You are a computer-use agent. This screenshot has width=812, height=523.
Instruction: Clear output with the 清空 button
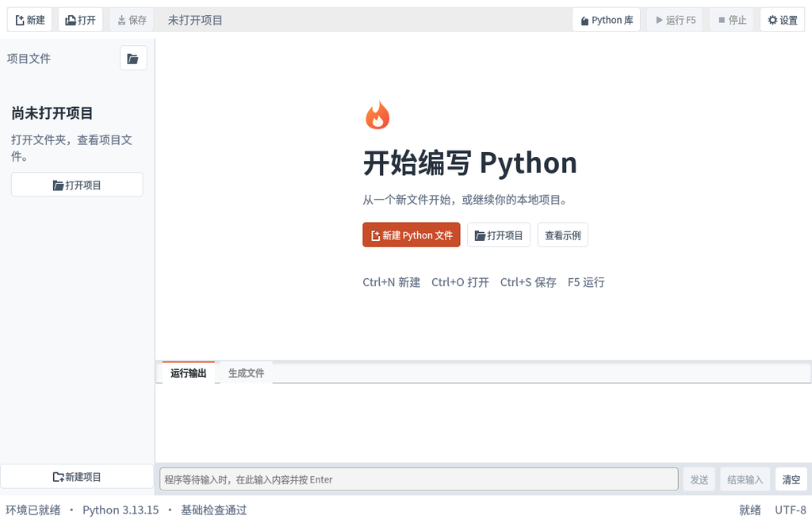(791, 479)
